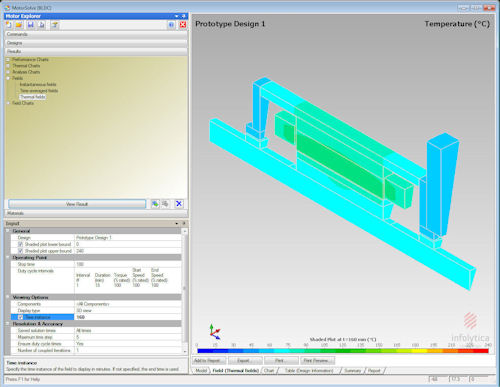Click the New file icon in Motor Explorer toolbar

coord(9,25)
